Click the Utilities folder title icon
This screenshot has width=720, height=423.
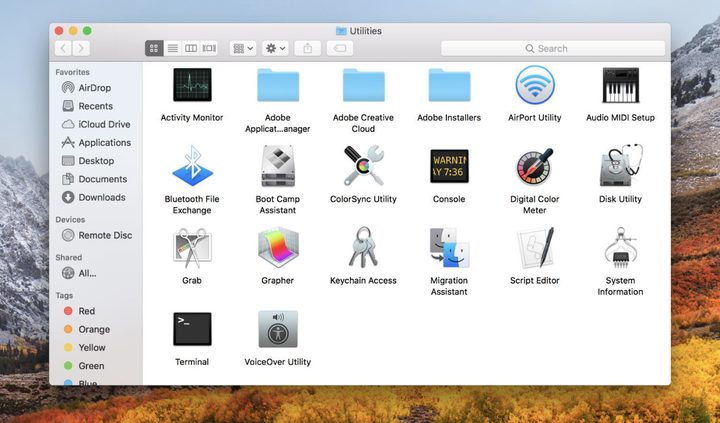(341, 31)
